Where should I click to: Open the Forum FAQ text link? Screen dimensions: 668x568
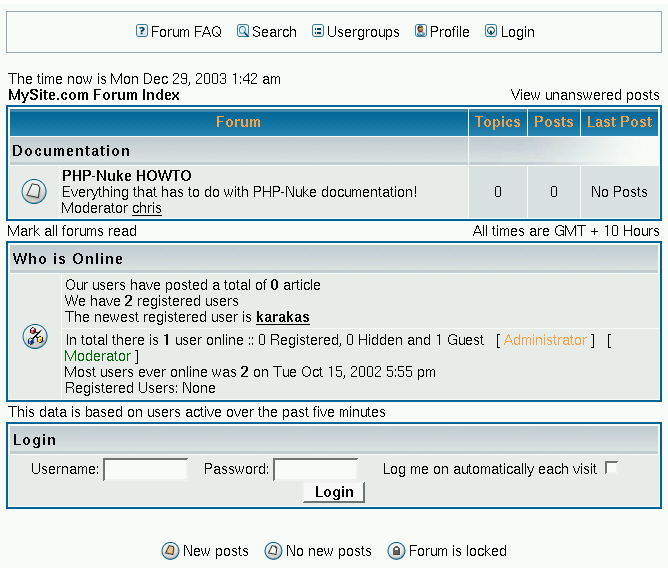(186, 32)
